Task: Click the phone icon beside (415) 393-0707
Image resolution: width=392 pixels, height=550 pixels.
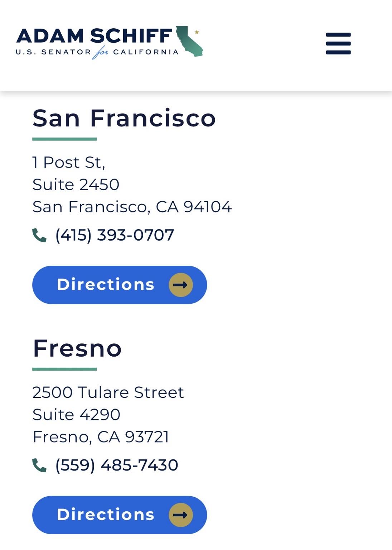Action: 39,236
